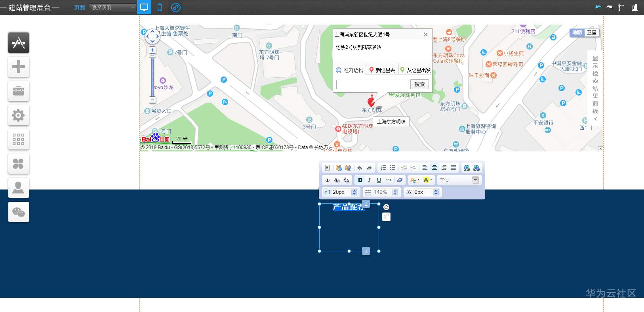This screenshot has height=312, width=644.
Task: Select the 从这里出发 tab
Action: click(x=415, y=70)
